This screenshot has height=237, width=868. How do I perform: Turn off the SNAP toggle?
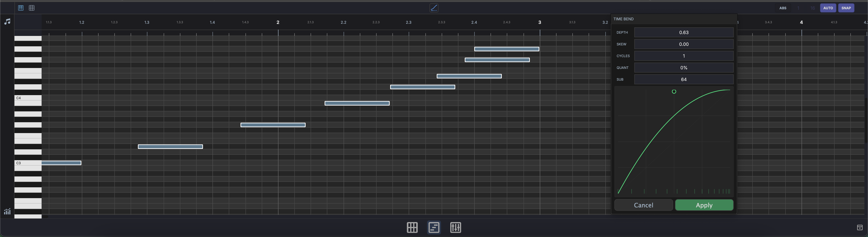(x=846, y=8)
